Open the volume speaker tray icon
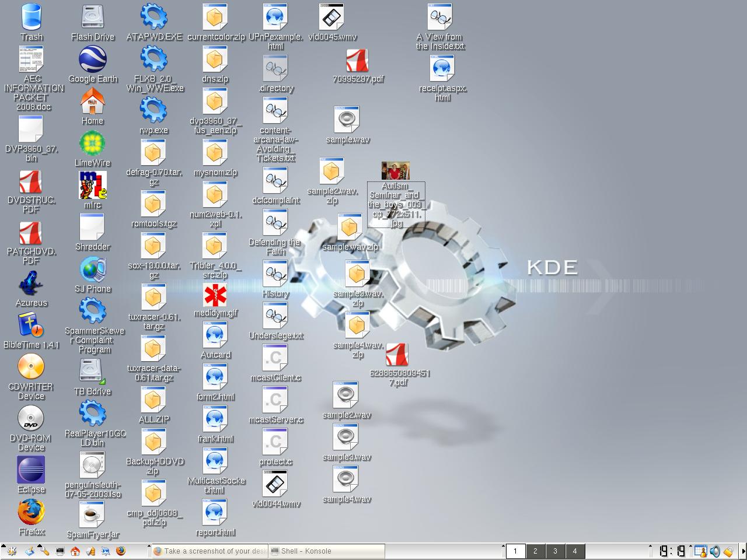 tap(715, 551)
